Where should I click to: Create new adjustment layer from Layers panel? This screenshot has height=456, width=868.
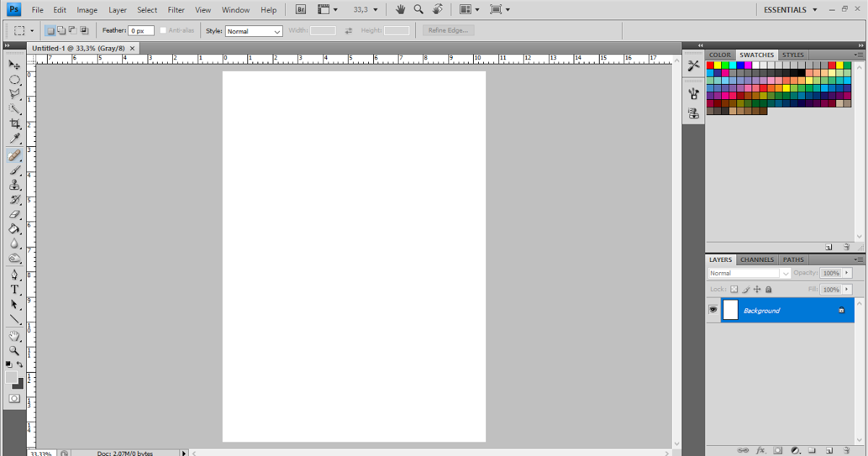(795, 450)
